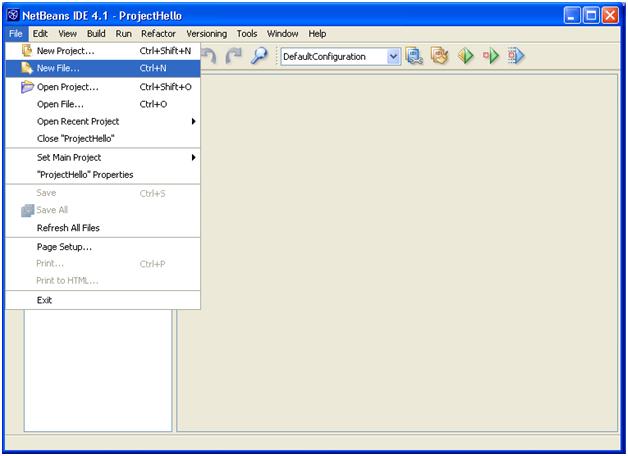The image size is (628, 456).
Task: Select Set Main Project menu entry
Action: (x=103, y=157)
